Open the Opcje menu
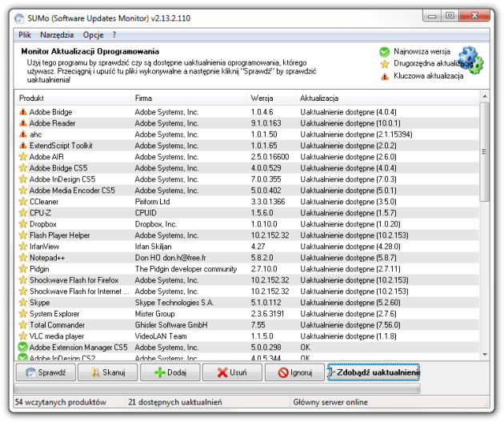504x422 pixels. pos(94,34)
